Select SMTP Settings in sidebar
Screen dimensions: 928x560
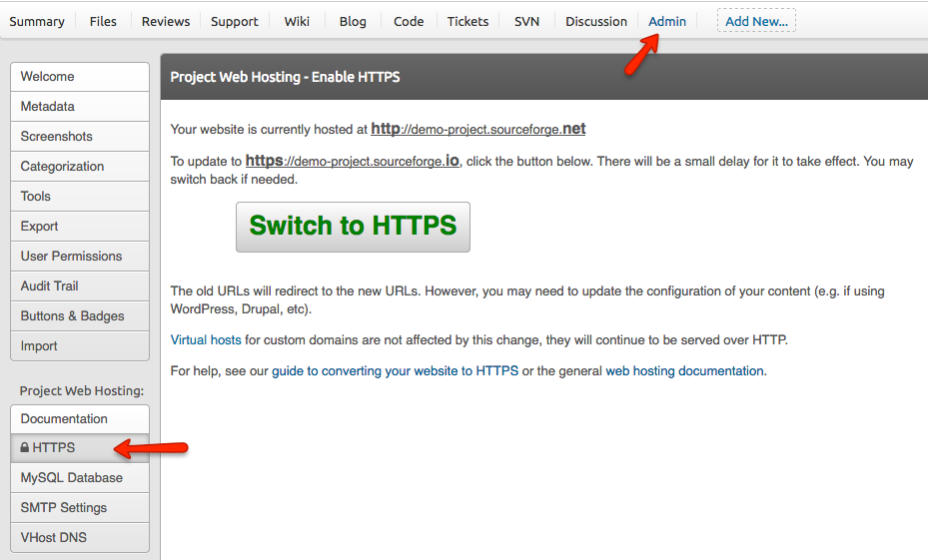pyautogui.click(x=64, y=507)
